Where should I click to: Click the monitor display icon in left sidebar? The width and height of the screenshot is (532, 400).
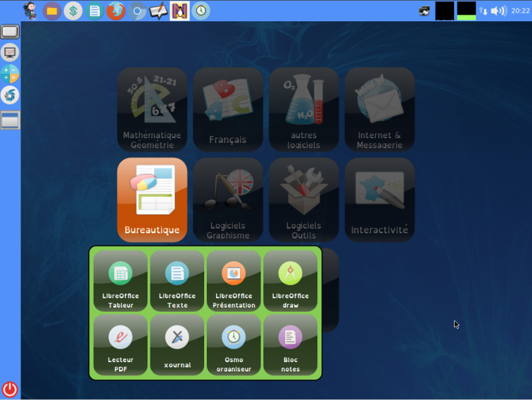tap(10, 52)
